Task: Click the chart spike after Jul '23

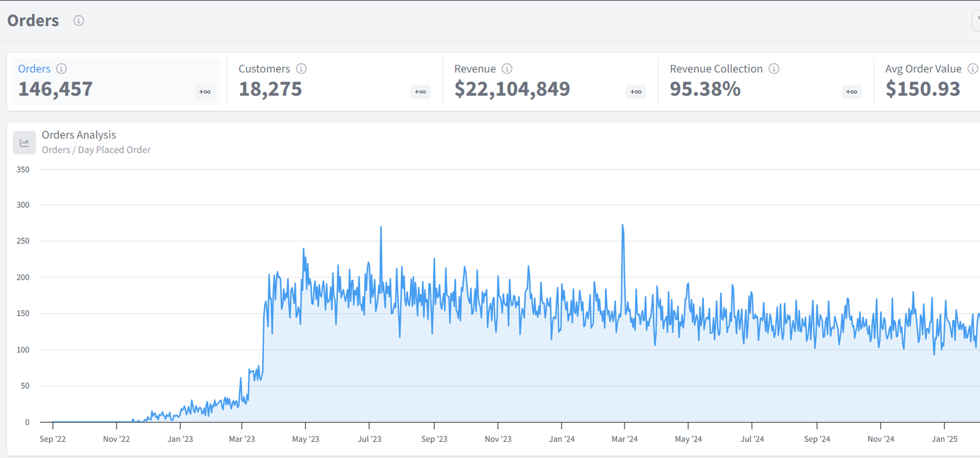Action: [381, 228]
